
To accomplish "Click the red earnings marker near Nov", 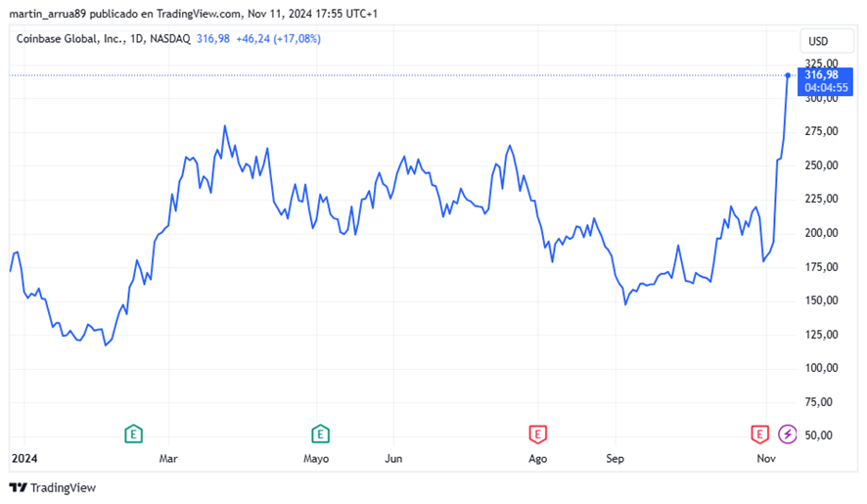I will [x=759, y=435].
